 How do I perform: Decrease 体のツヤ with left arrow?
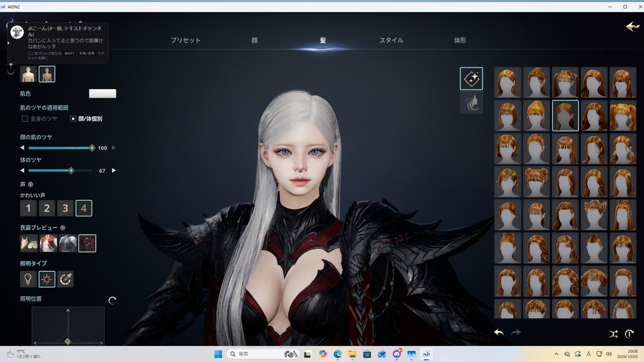point(23,171)
